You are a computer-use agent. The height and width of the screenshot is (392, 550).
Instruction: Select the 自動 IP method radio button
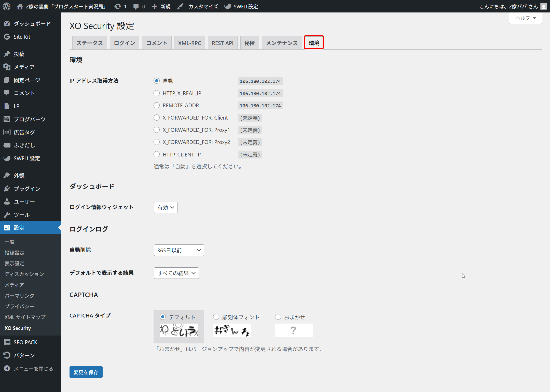click(157, 81)
